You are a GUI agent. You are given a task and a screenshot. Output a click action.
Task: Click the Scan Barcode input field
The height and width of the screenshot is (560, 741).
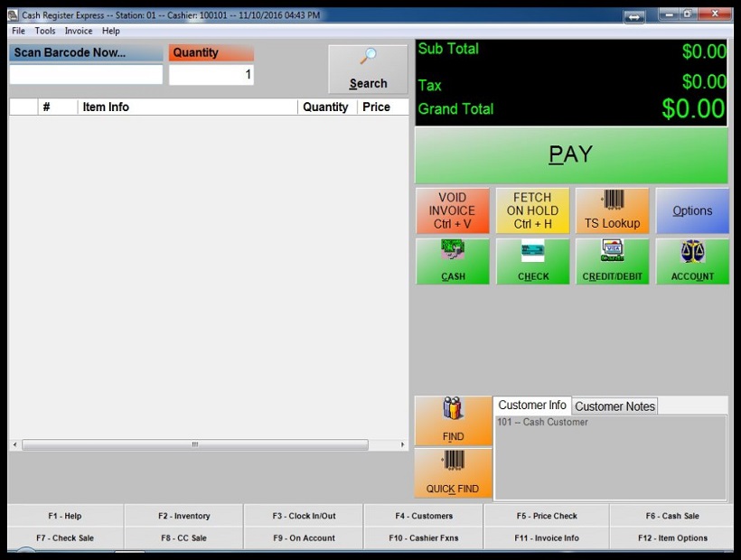coord(86,75)
